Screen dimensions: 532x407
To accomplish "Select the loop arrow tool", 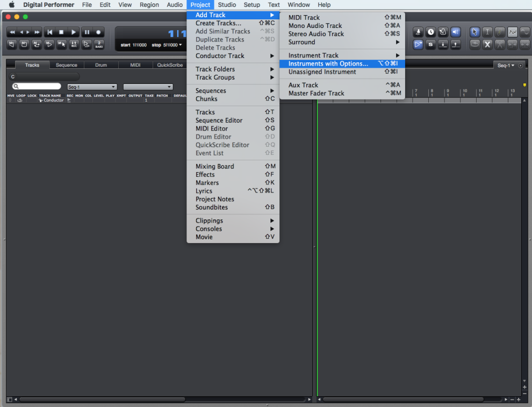I will [x=475, y=45].
